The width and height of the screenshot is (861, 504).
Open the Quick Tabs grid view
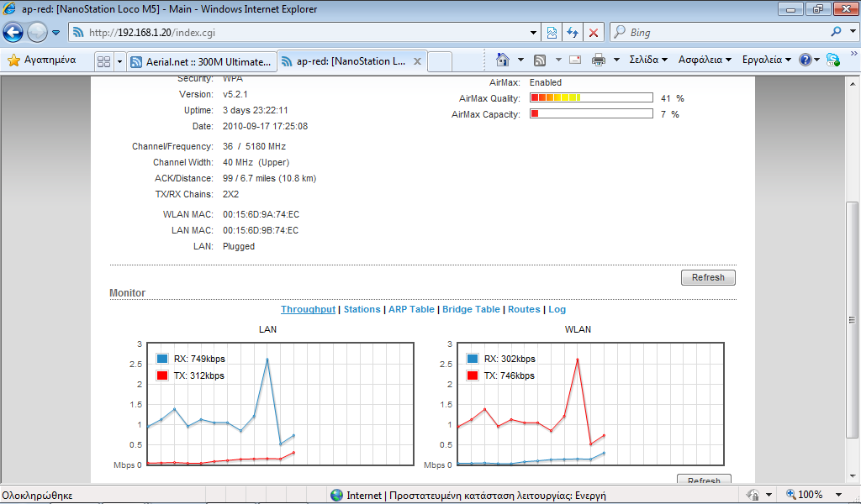(104, 61)
